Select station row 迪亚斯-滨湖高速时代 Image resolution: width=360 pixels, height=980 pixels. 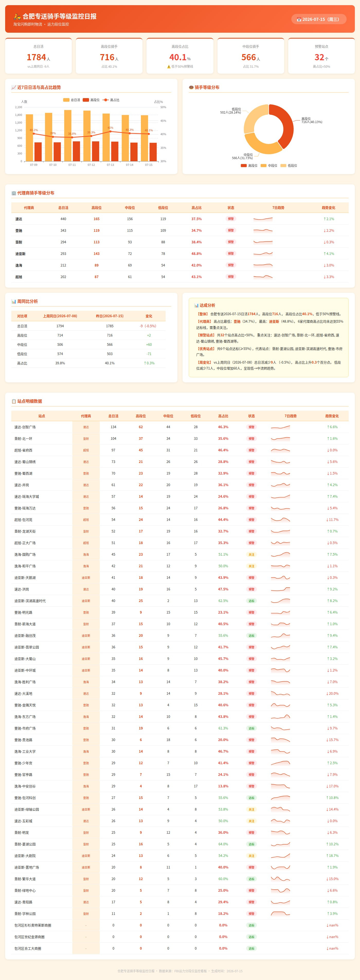[x=180, y=601]
